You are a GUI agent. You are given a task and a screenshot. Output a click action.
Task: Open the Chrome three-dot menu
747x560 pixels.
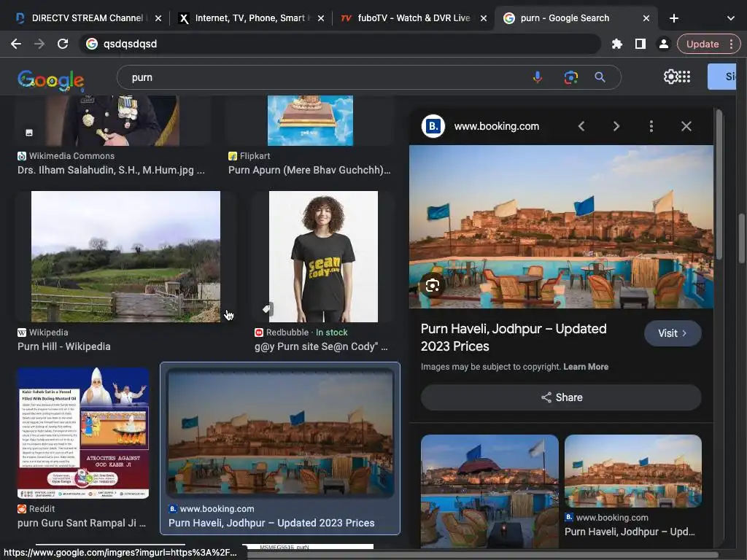[x=731, y=44]
